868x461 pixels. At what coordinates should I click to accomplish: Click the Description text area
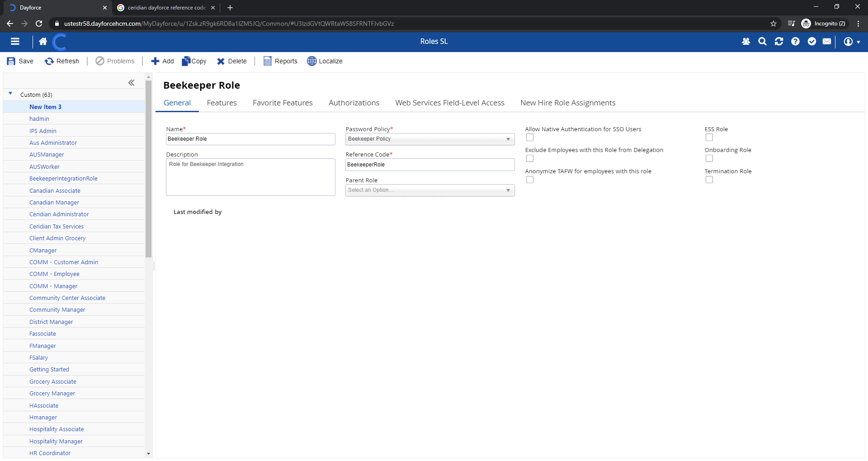click(250, 177)
